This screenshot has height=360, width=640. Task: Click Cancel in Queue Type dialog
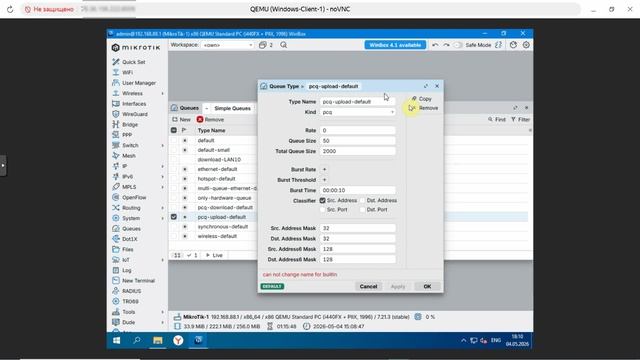(x=368, y=286)
